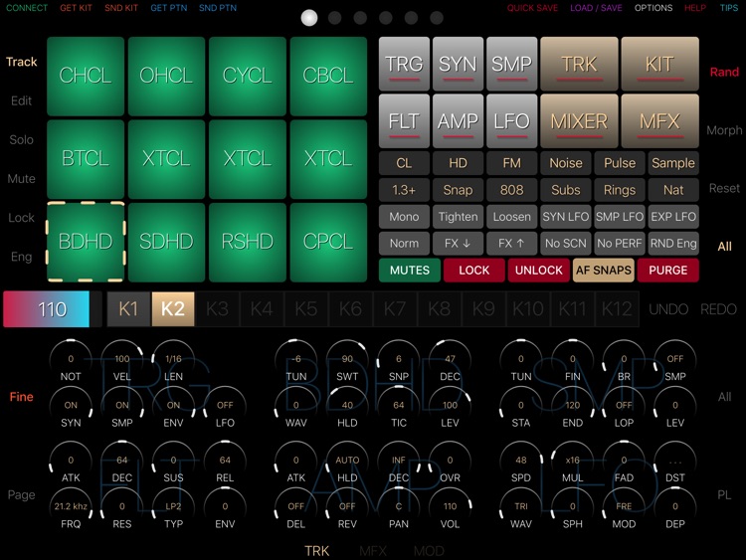Screen dimensions: 746x560
Task: Open the TIPS menu
Action: [x=729, y=8]
